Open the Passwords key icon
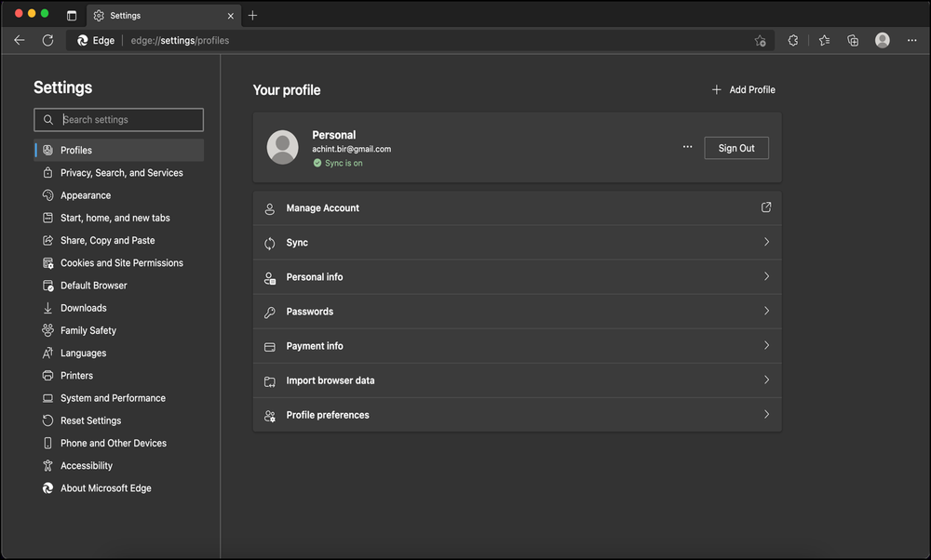Image resolution: width=931 pixels, height=560 pixels. 269,311
